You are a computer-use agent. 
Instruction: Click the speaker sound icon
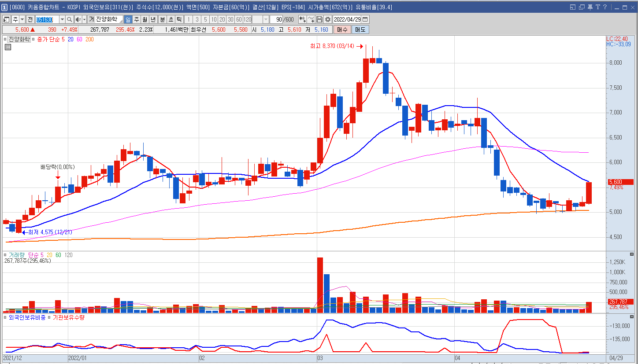[78, 19]
